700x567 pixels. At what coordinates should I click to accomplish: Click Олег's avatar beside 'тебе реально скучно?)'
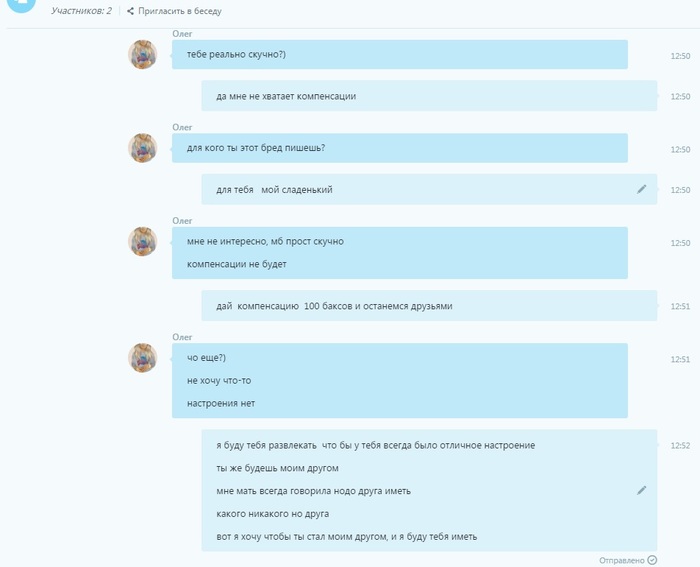pos(143,54)
